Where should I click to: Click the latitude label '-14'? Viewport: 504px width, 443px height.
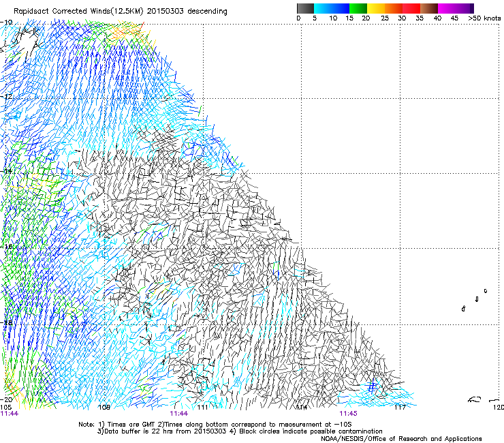(x=6, y=171)
